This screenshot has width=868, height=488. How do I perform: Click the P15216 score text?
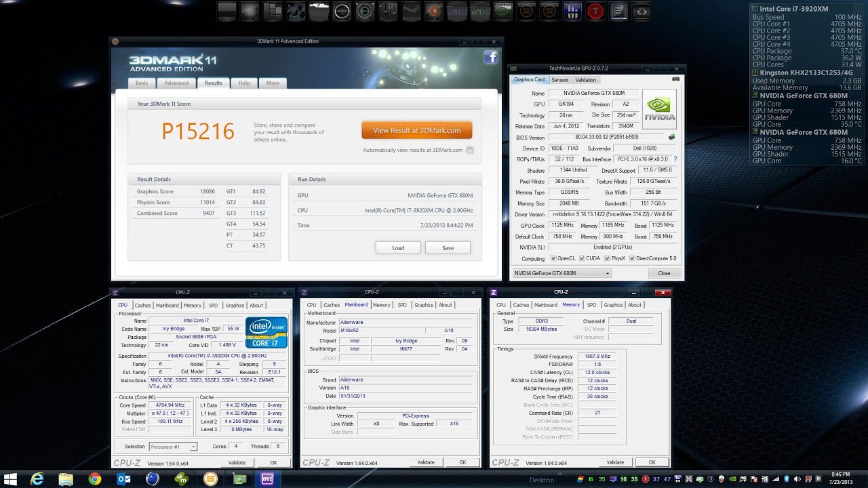coord(198,131)
